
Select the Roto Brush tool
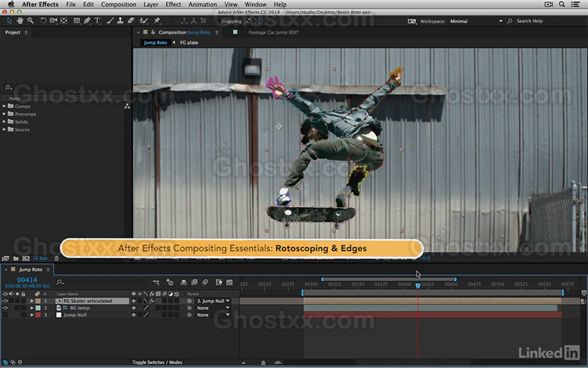pyautogui.click(x=144, y=21)
